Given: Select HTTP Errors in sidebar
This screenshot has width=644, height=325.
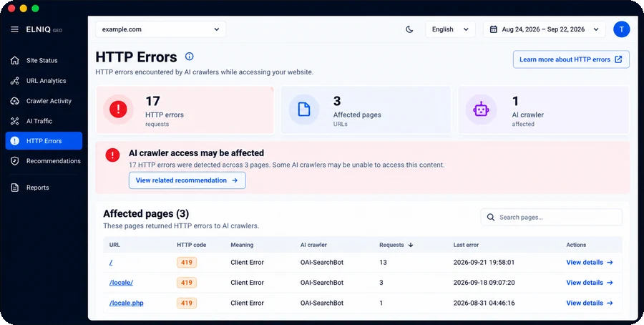Looking at the screenshot, I should 44,141.
